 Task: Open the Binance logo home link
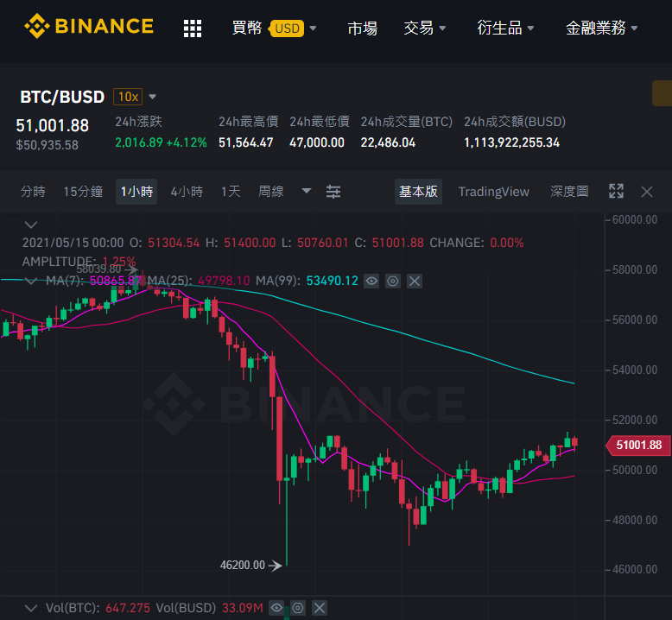(x=89, y=26)
